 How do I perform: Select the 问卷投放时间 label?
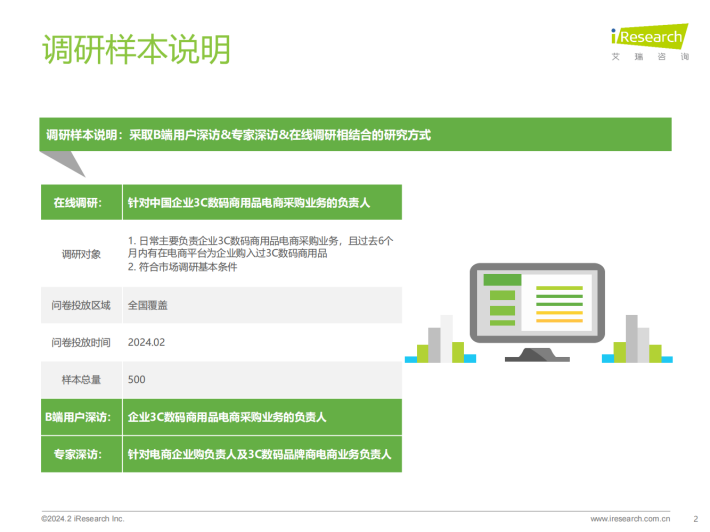(x=81, y=342)
